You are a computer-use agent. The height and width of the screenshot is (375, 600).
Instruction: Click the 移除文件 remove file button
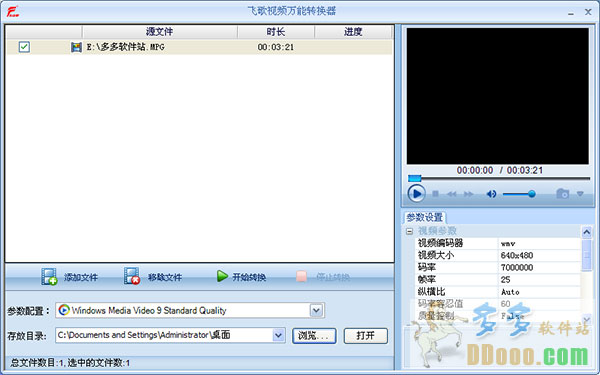(x=153, y=277)
